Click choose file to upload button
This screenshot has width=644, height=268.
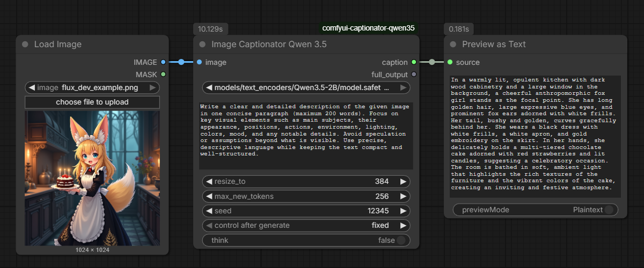click(x=92, y=102)
